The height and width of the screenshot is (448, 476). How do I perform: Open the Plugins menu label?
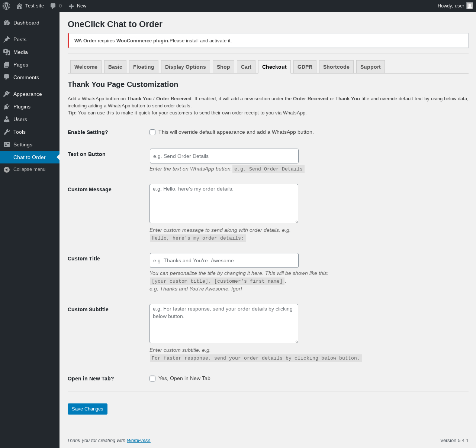coord(22,107)
